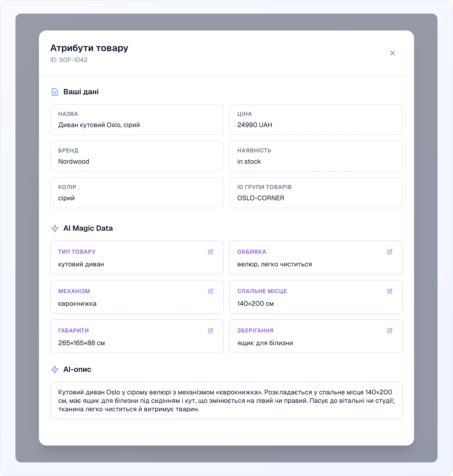Select the Колір field with сірий

click(x=137, y=193)
